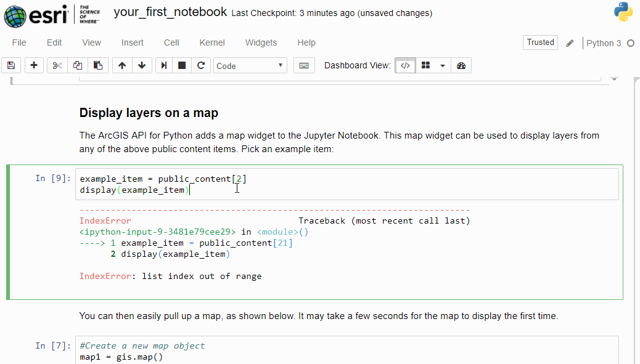
Task: Interrupt the kernel with stop icon
Action: (182, 66)
